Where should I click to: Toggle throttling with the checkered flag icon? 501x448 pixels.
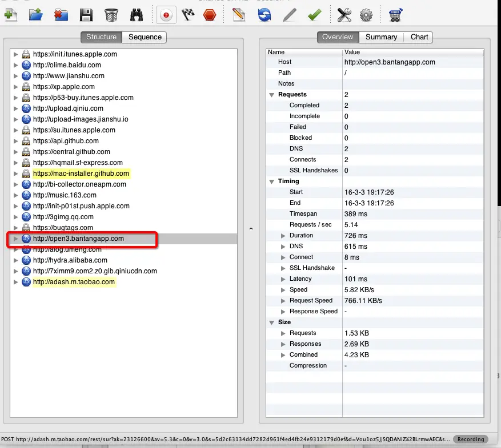tap(188, 15)
